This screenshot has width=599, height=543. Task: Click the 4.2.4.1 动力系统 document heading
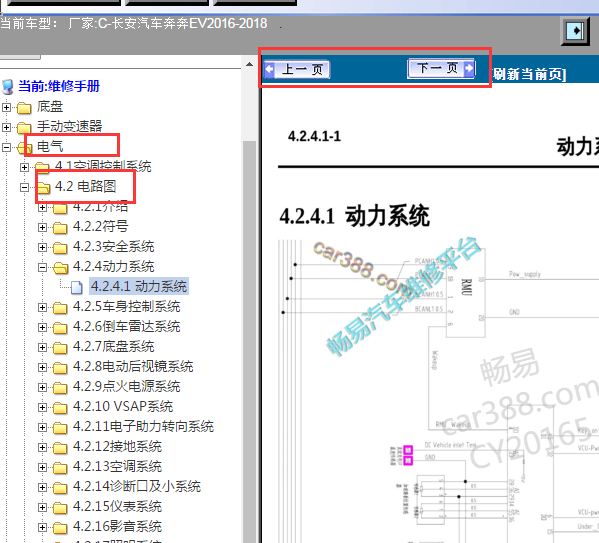[x=355, y=216]
